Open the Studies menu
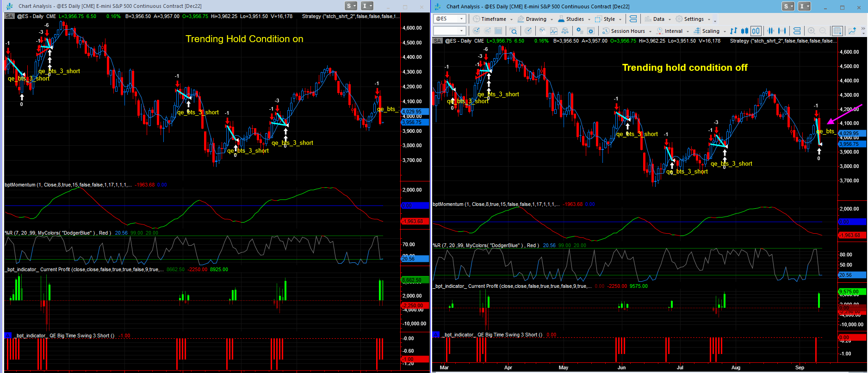 [x=574, y=19]
